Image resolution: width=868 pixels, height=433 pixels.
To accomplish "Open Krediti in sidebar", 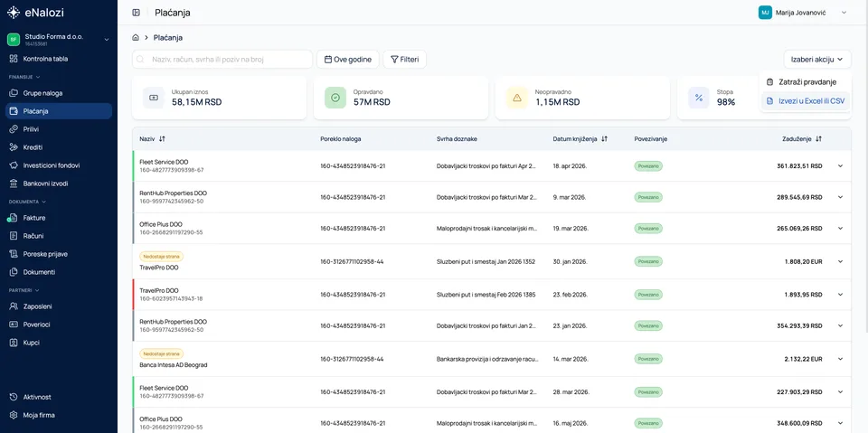I will [x=59, y=147].
